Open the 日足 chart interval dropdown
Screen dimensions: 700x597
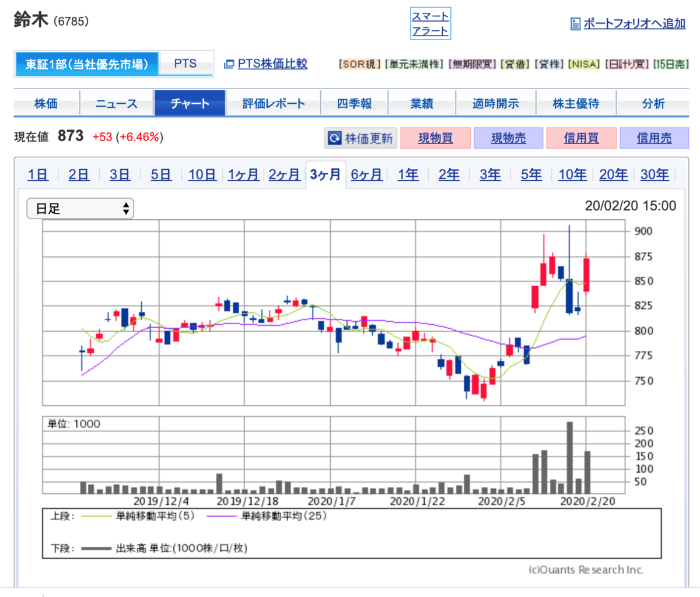point(80,208)
